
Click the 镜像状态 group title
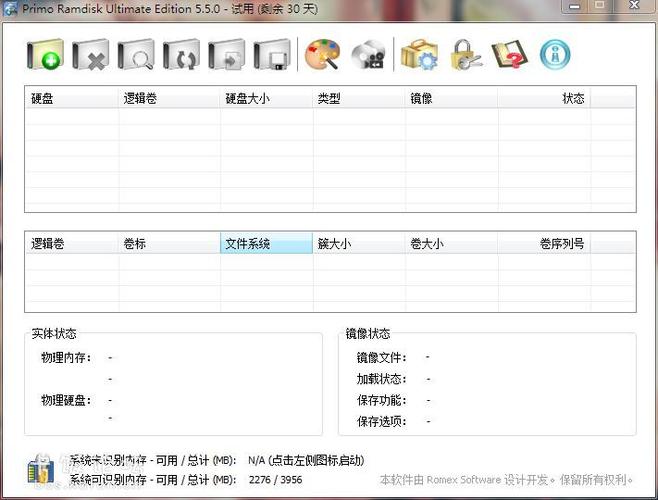click(368, 334)
